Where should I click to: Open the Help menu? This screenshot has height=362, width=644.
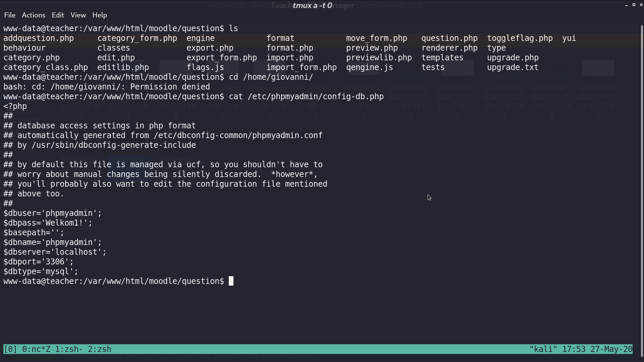click(100, 15)
